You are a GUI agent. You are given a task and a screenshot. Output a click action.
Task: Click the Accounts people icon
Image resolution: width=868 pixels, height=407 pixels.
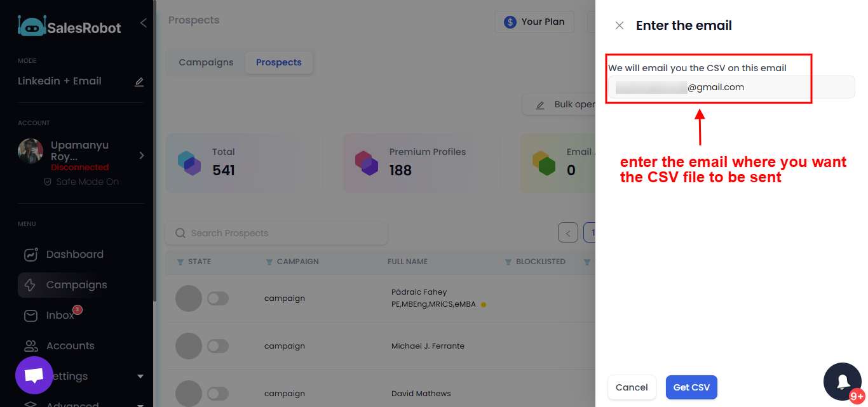[x=30, y=345]
